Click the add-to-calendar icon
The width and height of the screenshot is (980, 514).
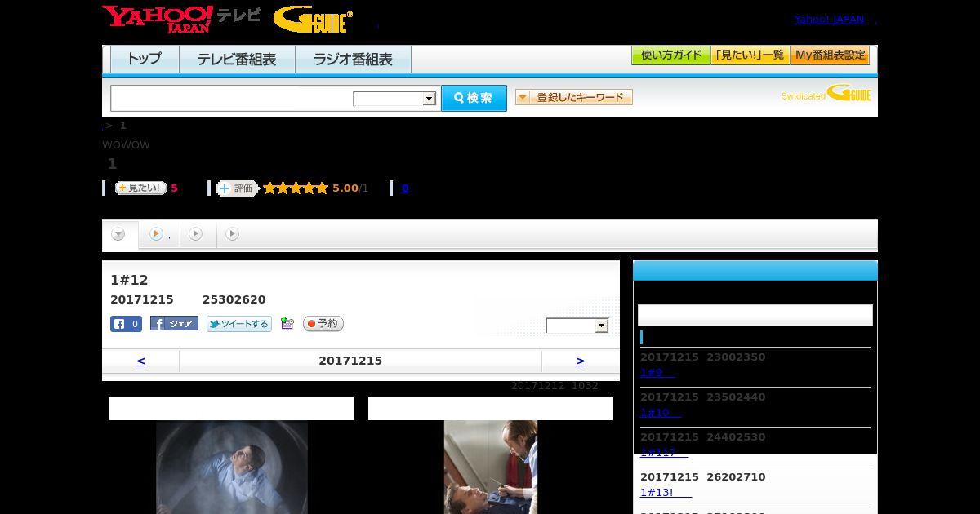click(287, 323)
